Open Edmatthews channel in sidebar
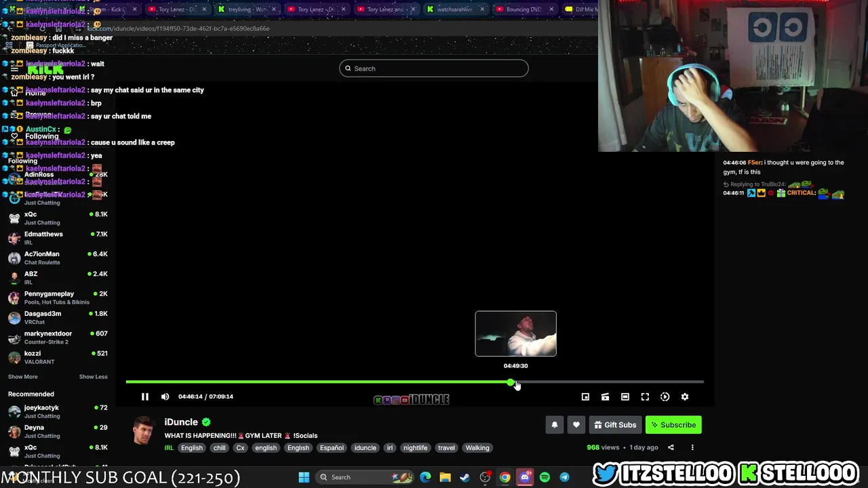 pyautogui.click(x=58, y=238)
